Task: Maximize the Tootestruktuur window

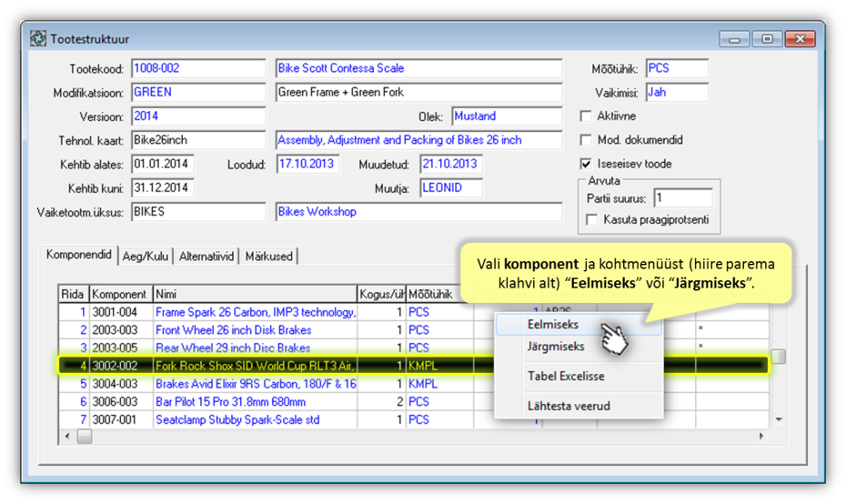Action: (x=767, y=39)
